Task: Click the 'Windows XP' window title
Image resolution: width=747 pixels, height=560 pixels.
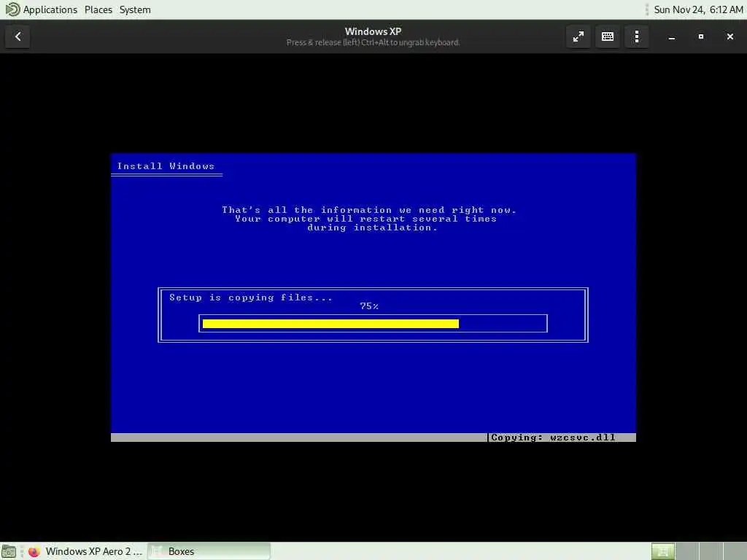Action: tap(373, 31)
